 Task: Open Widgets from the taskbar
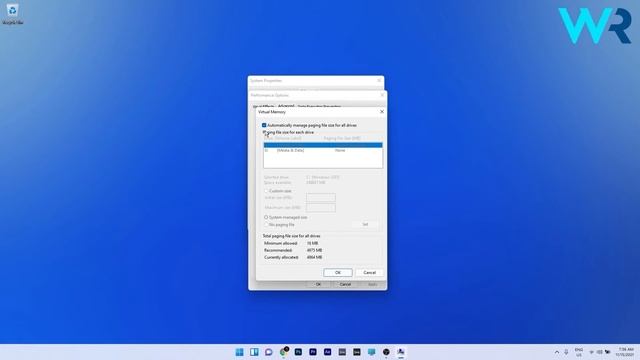pos(254,352)
